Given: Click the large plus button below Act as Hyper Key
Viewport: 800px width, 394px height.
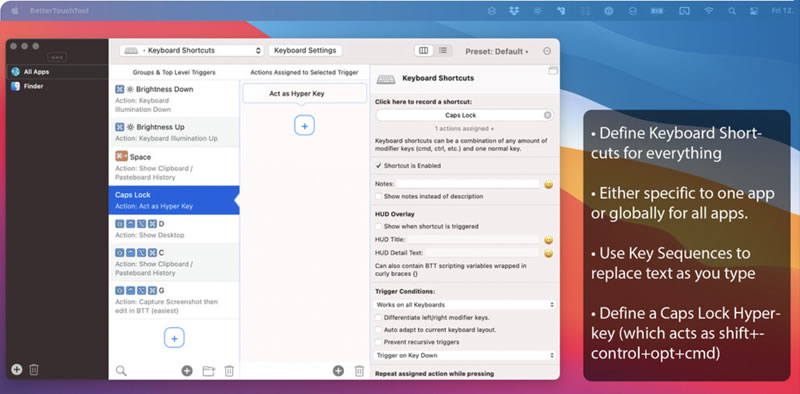Looking at the screenshot, I should pos(305,125).
